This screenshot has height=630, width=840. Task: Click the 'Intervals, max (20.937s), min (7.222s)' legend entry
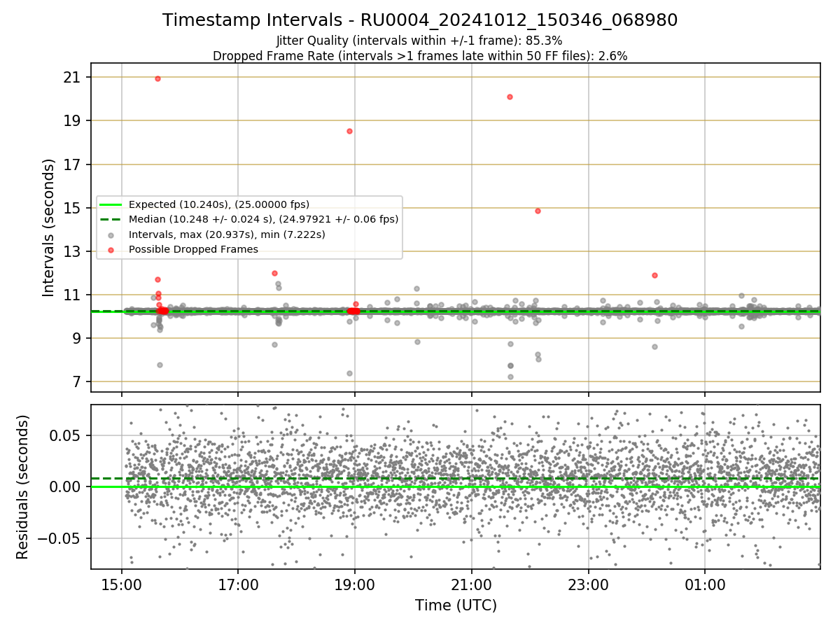click(227, 234)
